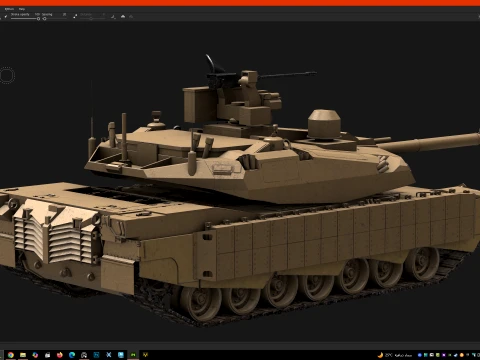
Task: Open the weather widget showing the moon
Action: [395, 355]
